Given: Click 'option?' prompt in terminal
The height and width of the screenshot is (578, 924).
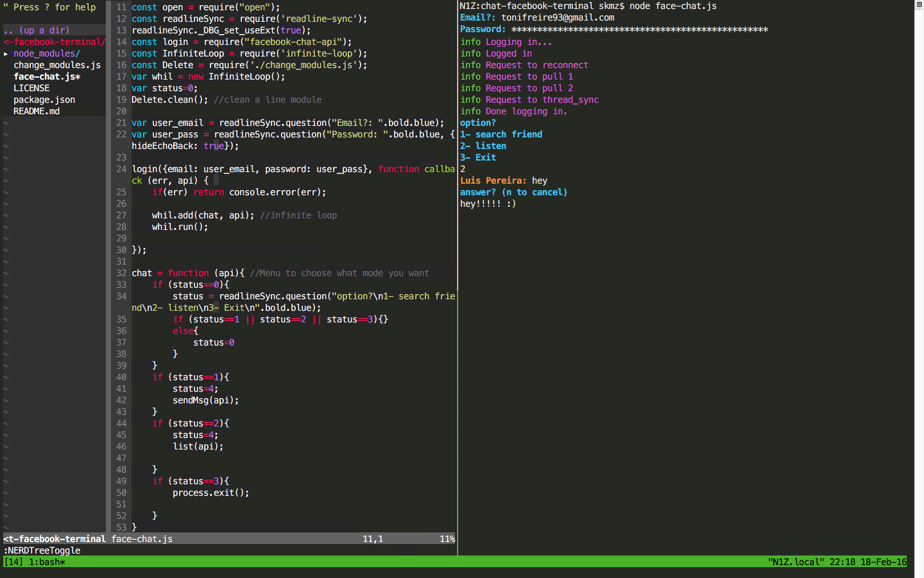Looking at the screenshot, I should pyautogui.click(x=478, y=123).
